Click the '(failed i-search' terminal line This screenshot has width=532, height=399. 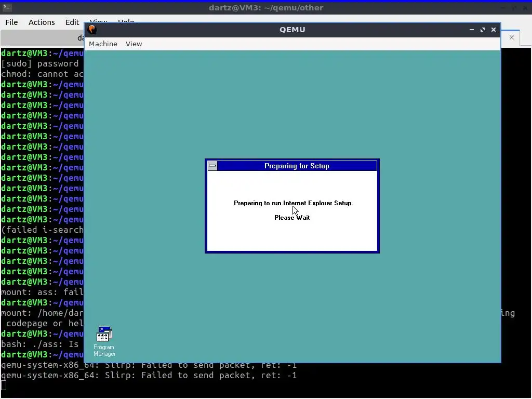click(43, 230)
